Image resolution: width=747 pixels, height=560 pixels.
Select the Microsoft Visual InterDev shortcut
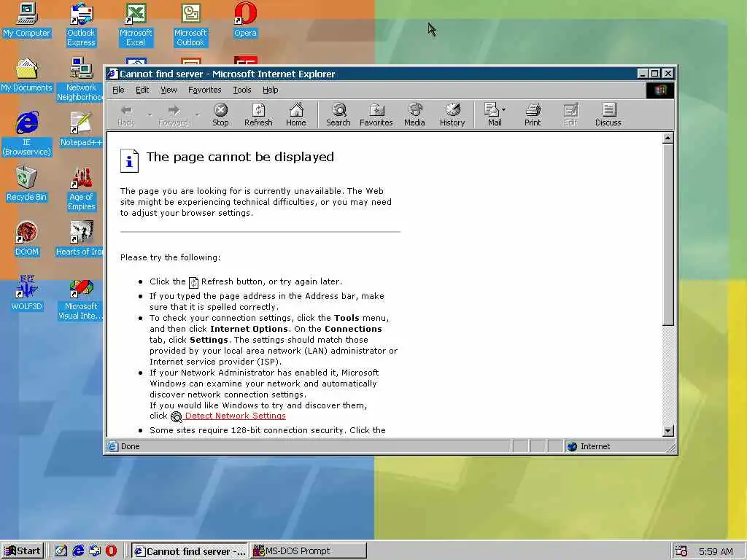coord(81,298)
